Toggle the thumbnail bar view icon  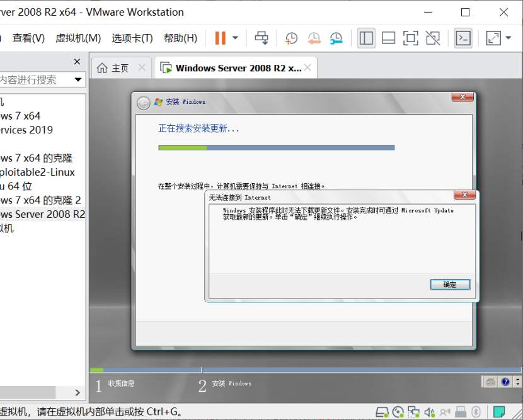389,38
